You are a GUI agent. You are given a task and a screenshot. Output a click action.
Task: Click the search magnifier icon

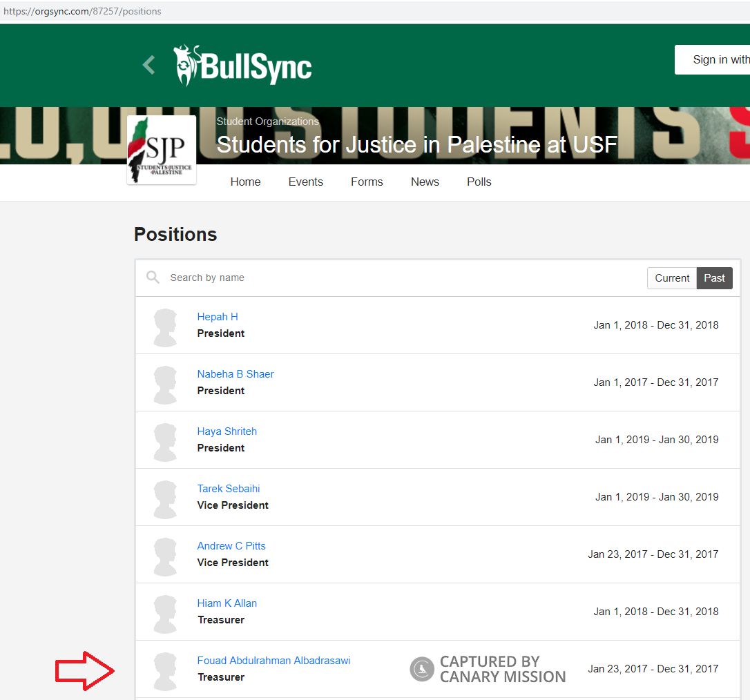click(153, 278)
